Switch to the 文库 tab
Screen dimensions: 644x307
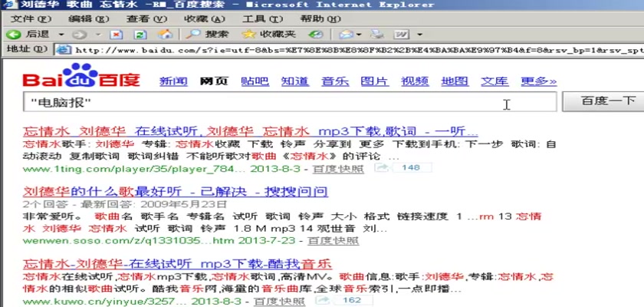pos(495,81)
